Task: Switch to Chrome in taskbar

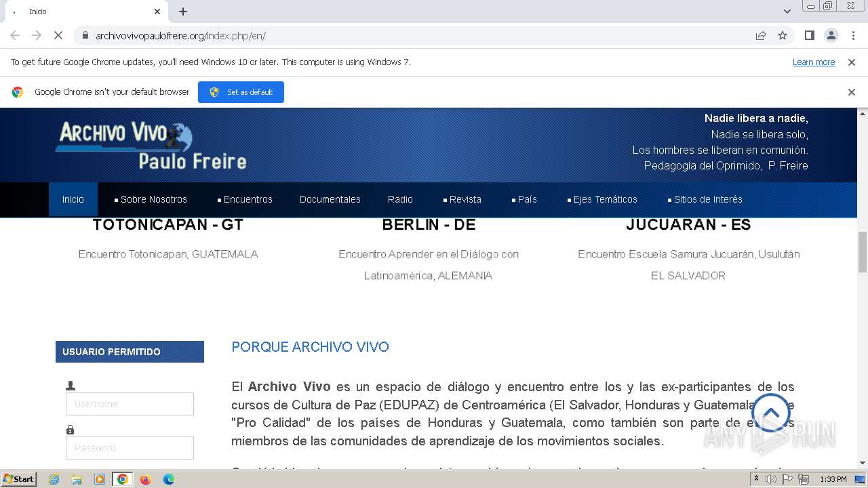Action: [123, 479]
